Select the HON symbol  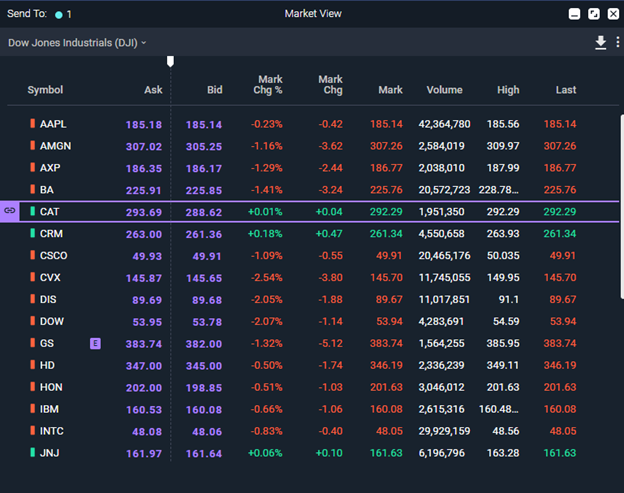point(51,387)
